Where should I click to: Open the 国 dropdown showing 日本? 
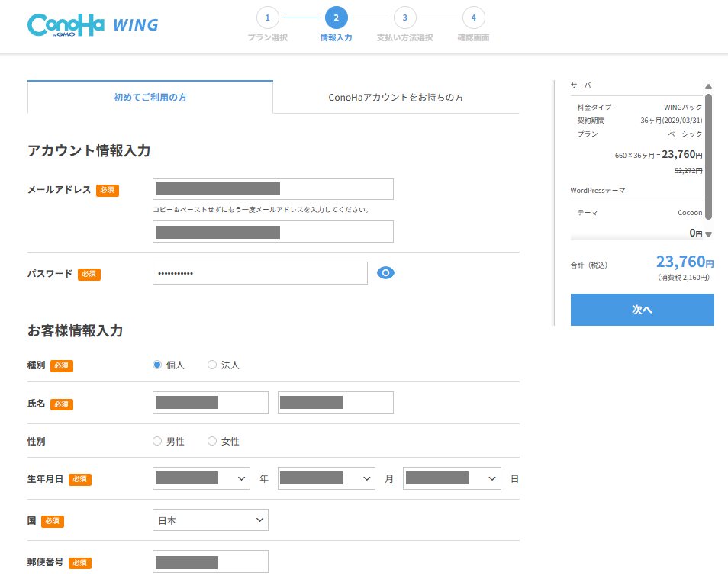point(210,520)
